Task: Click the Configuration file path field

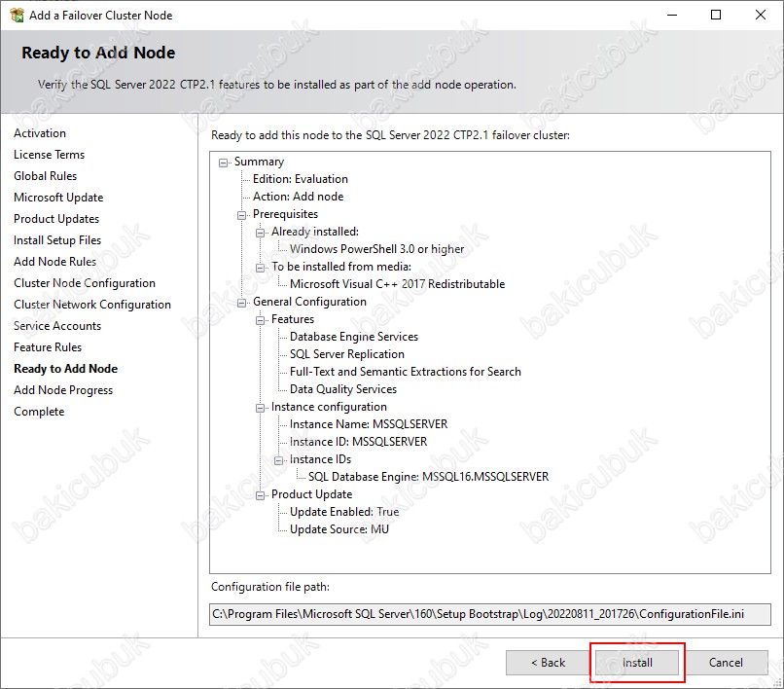Action: 490,614
